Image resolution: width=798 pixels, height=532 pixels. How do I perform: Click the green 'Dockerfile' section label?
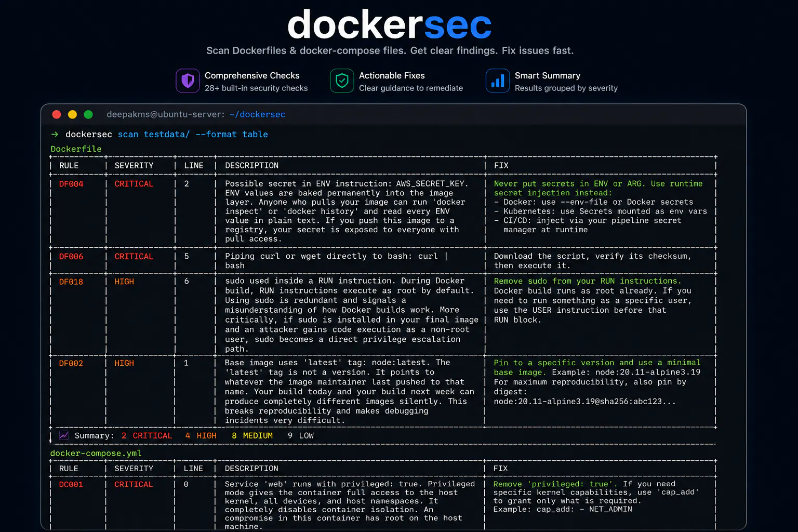[x=76, y=149]
